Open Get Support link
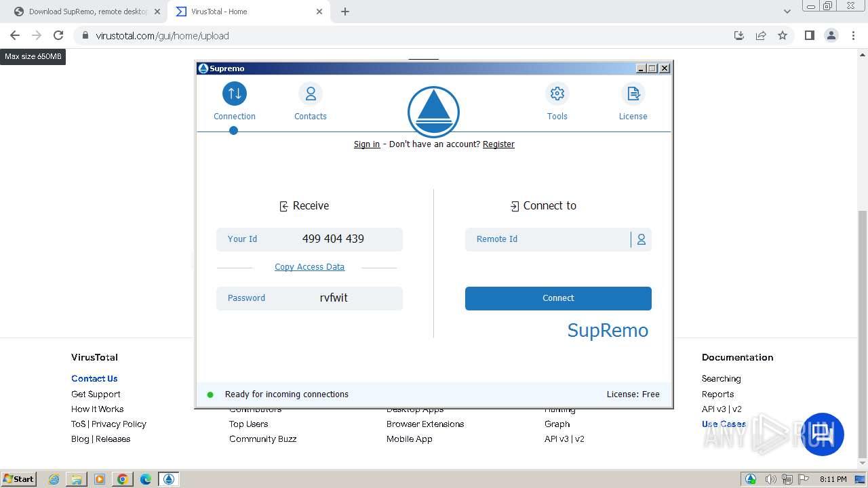Image resolution: width=868 pixels, height=488 pixels. coord(96,394)
